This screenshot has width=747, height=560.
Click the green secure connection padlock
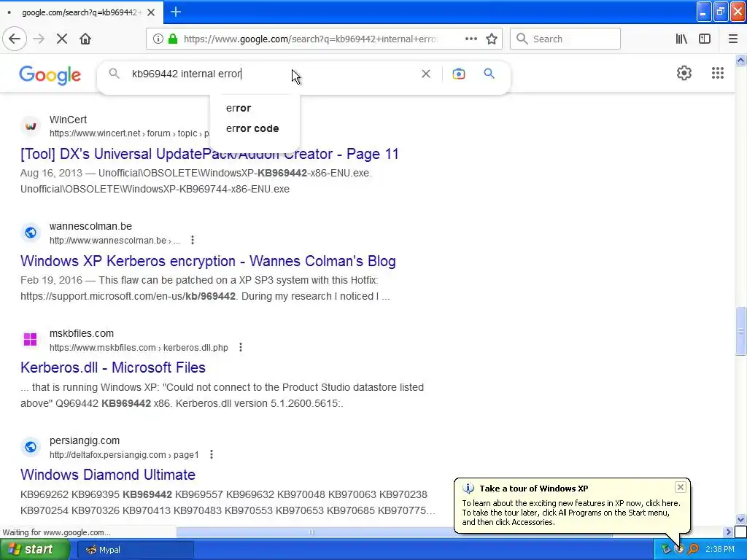pos(173,39)
